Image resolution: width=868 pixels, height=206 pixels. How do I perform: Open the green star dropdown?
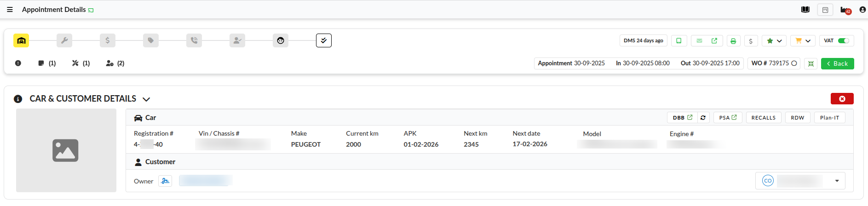pos(774,41)
